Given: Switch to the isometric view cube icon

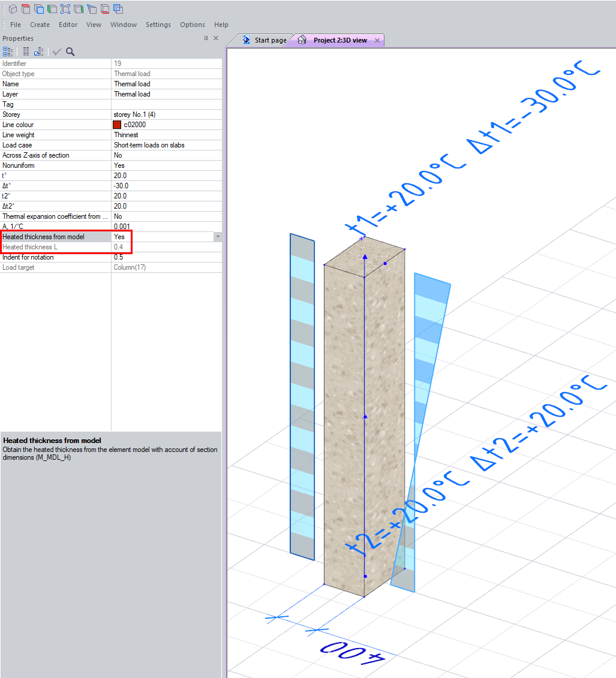Looking at the screenshot, I should click(13, 9).
